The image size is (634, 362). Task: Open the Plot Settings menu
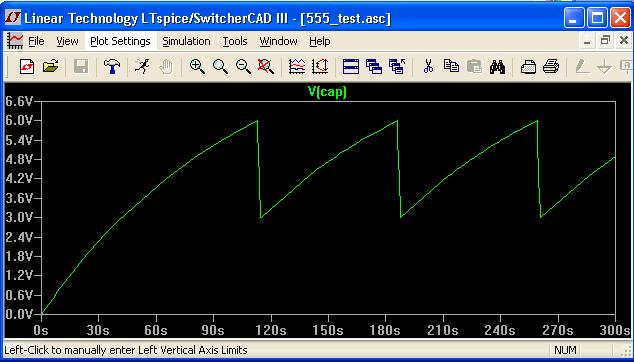(x=120, y=41)
